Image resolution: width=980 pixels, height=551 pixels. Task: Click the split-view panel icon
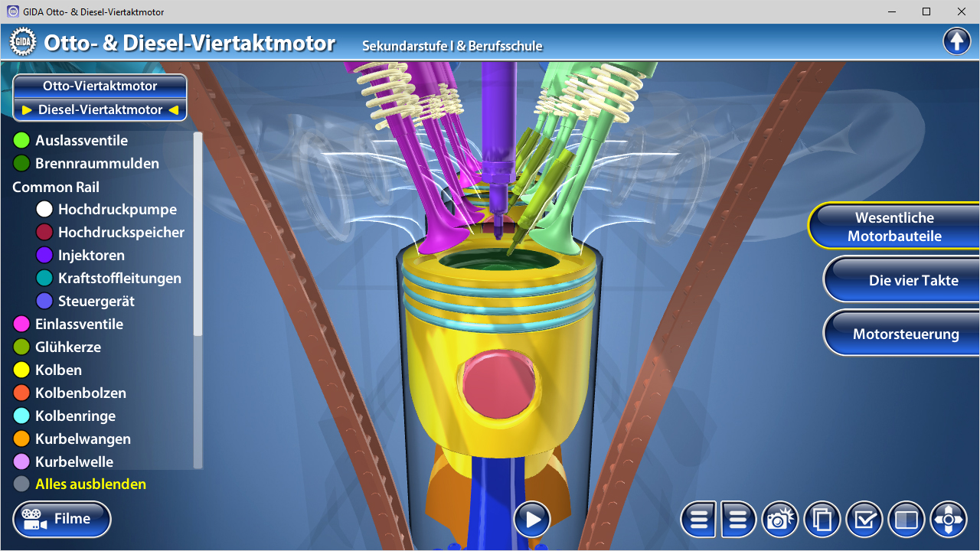coord(906,520)
